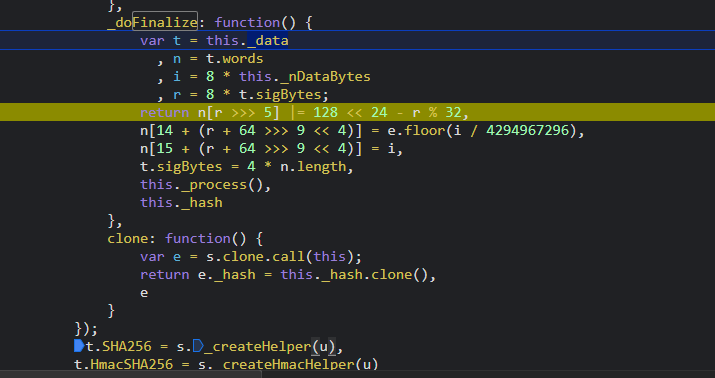Click the selected _data token
The width and height of the screenshot is (715, 378).
268,41
